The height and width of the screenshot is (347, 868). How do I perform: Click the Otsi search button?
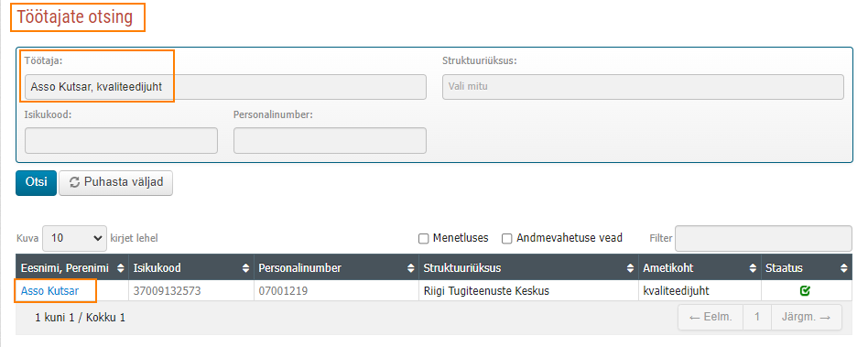click(x=36, y=182)
